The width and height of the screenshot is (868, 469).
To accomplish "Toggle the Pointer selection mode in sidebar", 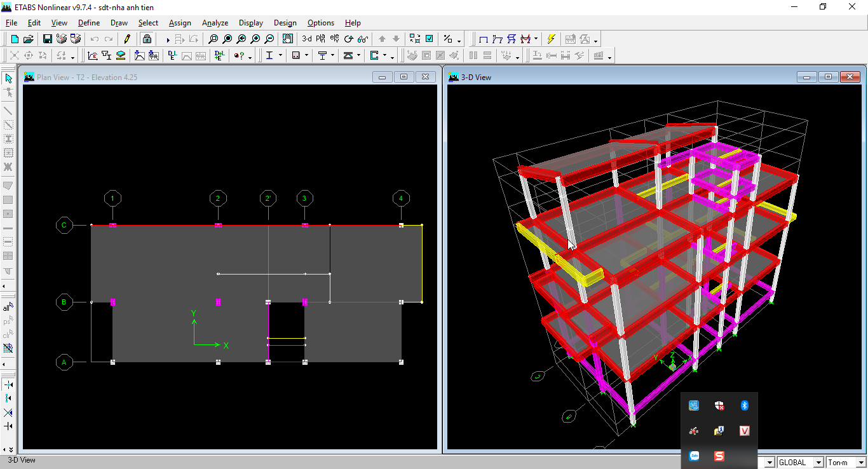I will click(8, 78).
